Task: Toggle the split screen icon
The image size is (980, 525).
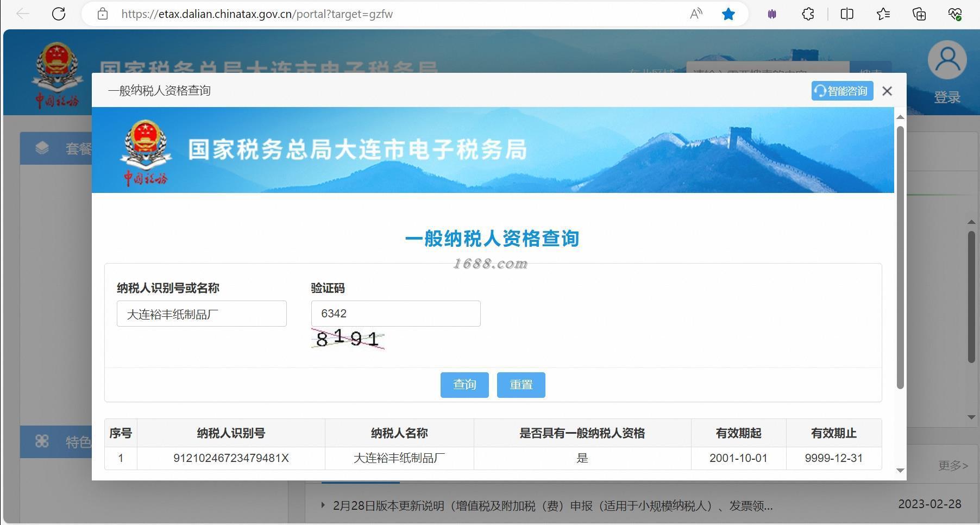Action: [847, 14]
